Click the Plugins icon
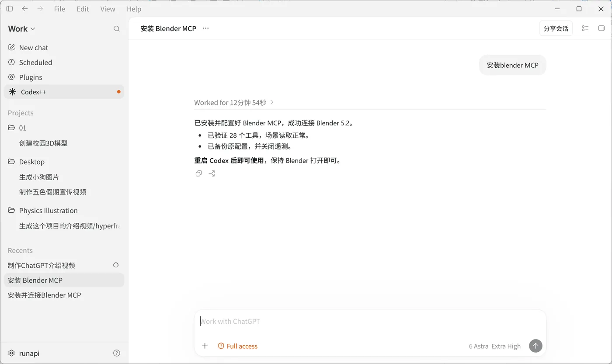The height and width of the screenshot is (364, 612). pyautogui.click(x=12, y=77)
